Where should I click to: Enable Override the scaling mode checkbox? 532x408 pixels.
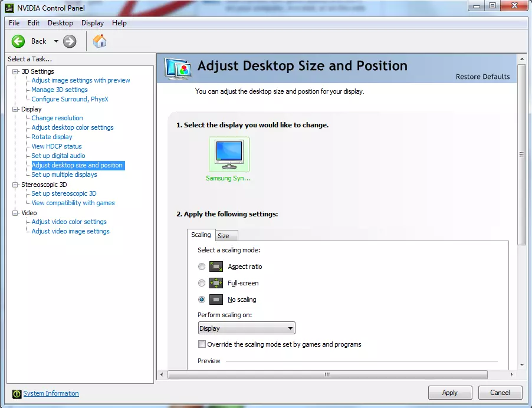coord(202,344)
